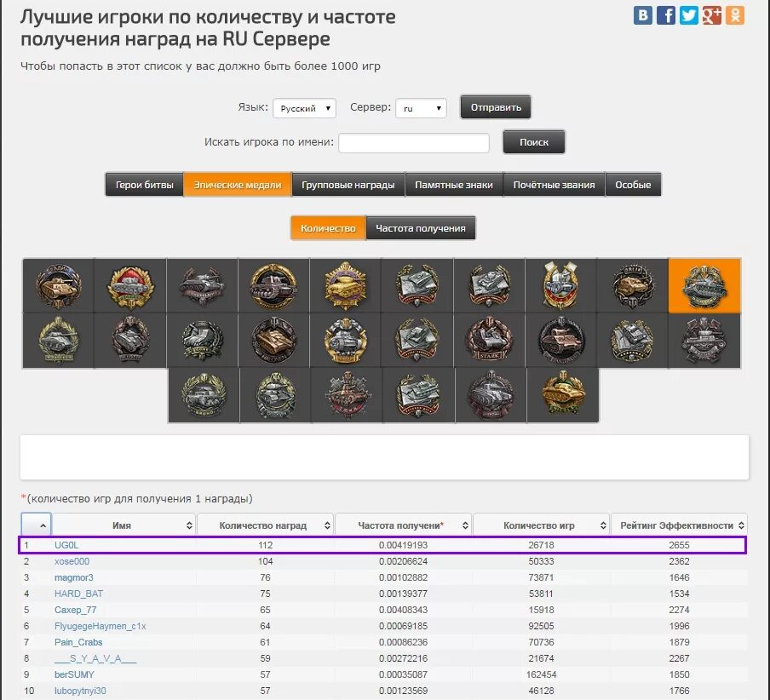Click the player name search field

pyautogui.click(x=413, y=142)
